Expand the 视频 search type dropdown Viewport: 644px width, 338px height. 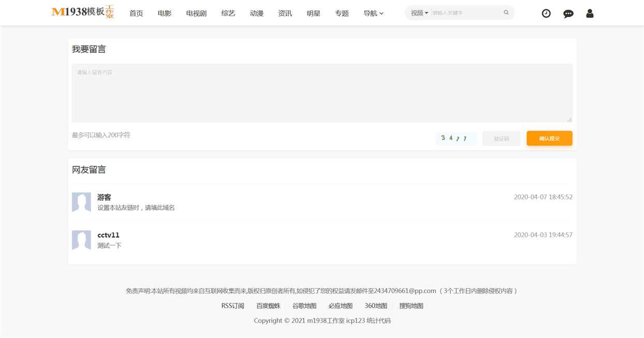coord(420,13)
